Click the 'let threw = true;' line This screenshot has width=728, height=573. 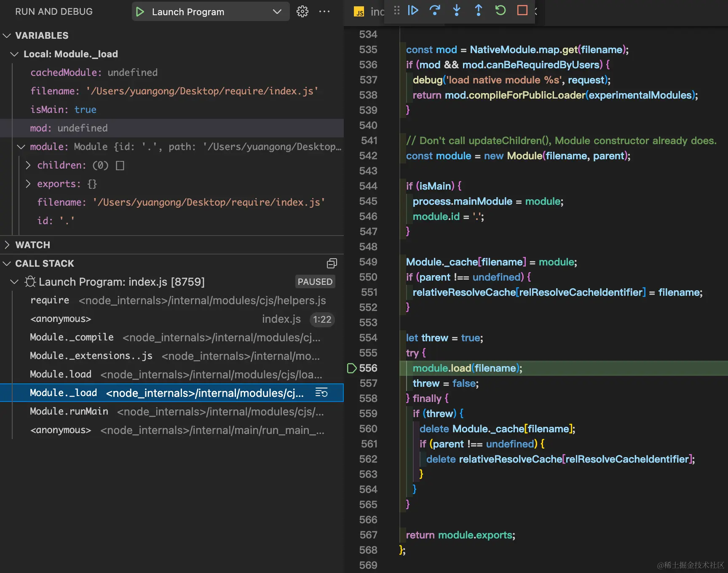click(x=444, y=338)
